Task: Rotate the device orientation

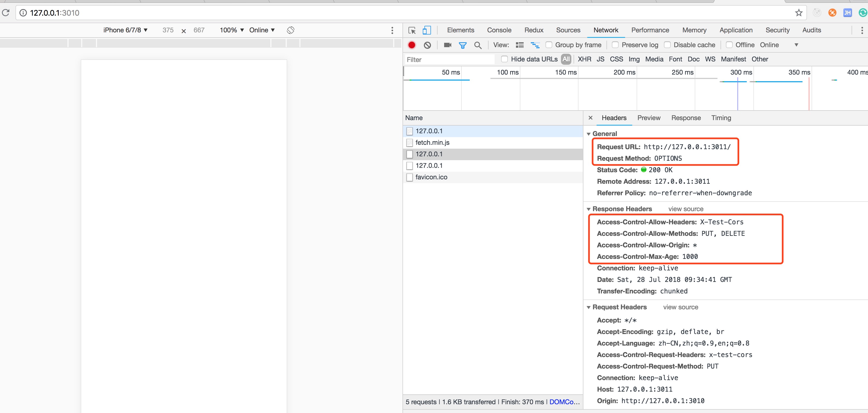Action: tap(290, 30)
